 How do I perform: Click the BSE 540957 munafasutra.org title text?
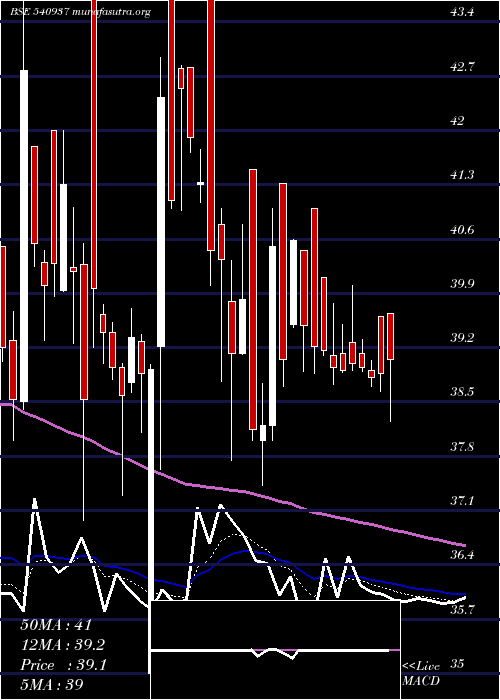[81, 12]
